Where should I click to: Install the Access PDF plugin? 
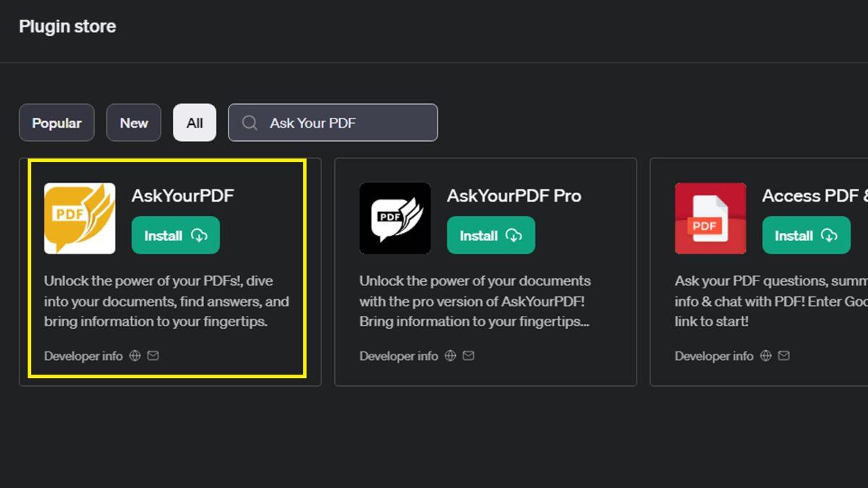pos(807,236)
